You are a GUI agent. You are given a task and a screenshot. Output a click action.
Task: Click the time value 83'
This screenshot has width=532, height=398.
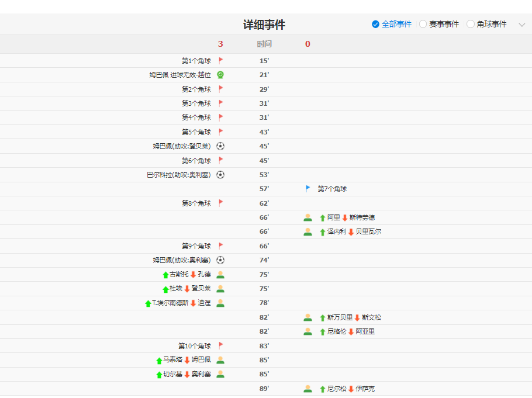[x=264, y=346]
